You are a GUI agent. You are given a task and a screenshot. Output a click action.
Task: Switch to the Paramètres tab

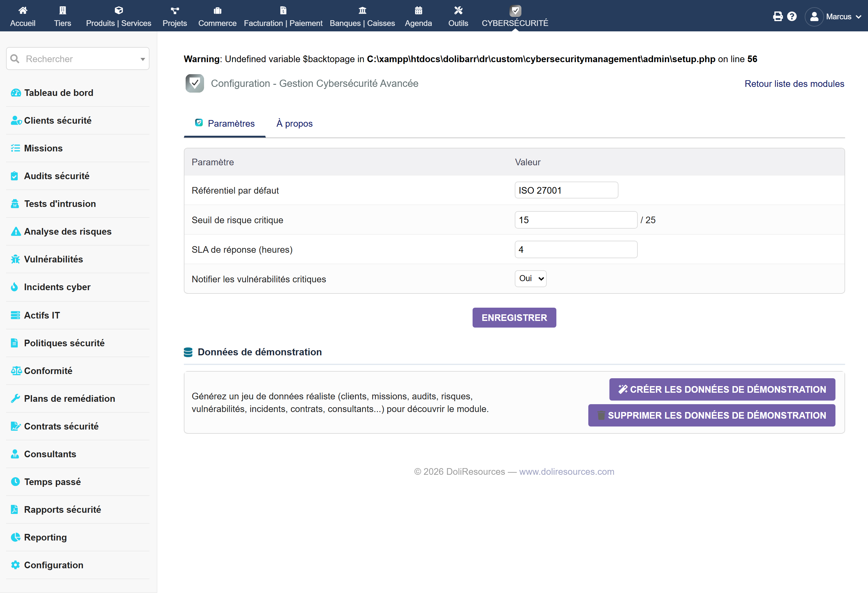pos(225,123)
